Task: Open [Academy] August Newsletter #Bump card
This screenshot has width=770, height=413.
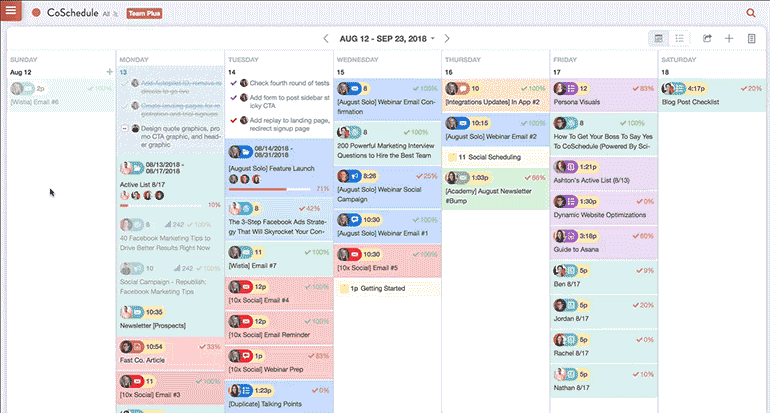Action: [x=495, y=189]
